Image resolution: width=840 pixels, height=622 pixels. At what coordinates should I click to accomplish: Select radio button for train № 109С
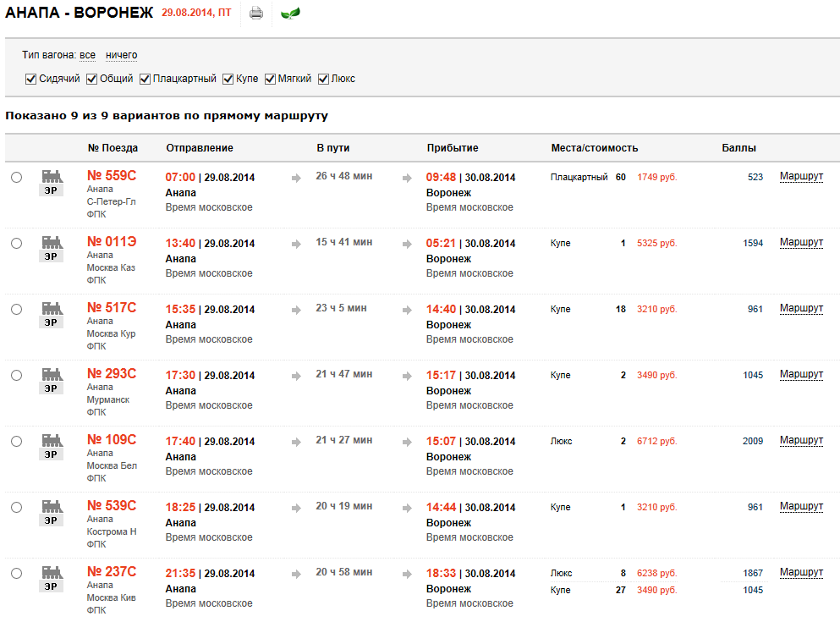pyautogui.click(x=17, y=442)
